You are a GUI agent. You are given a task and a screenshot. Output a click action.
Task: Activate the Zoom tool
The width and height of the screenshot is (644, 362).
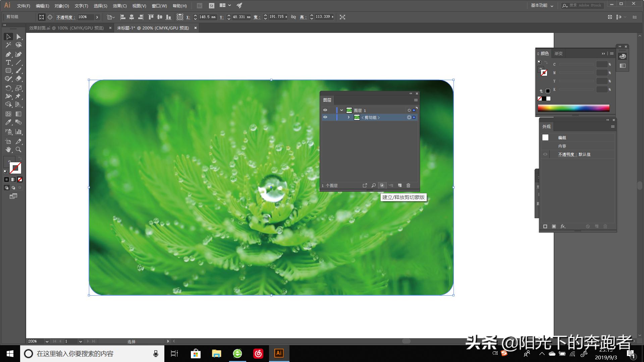(18, 150)
